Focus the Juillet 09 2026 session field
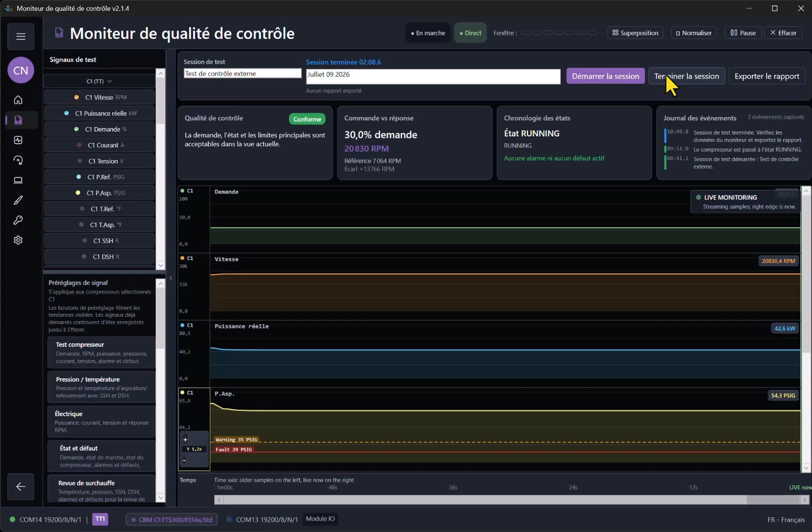Viewport: 812px width, 532px height. [x=433, y=76]
